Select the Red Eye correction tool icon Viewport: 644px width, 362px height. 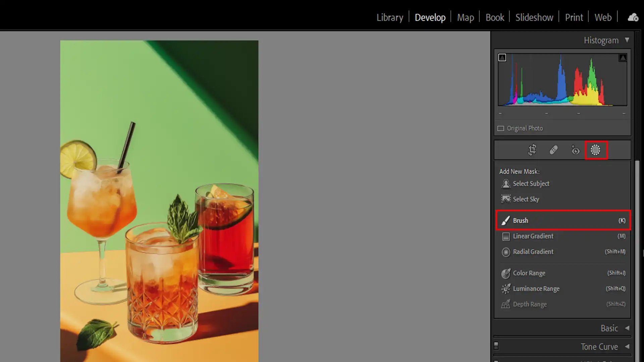[575, 150]
